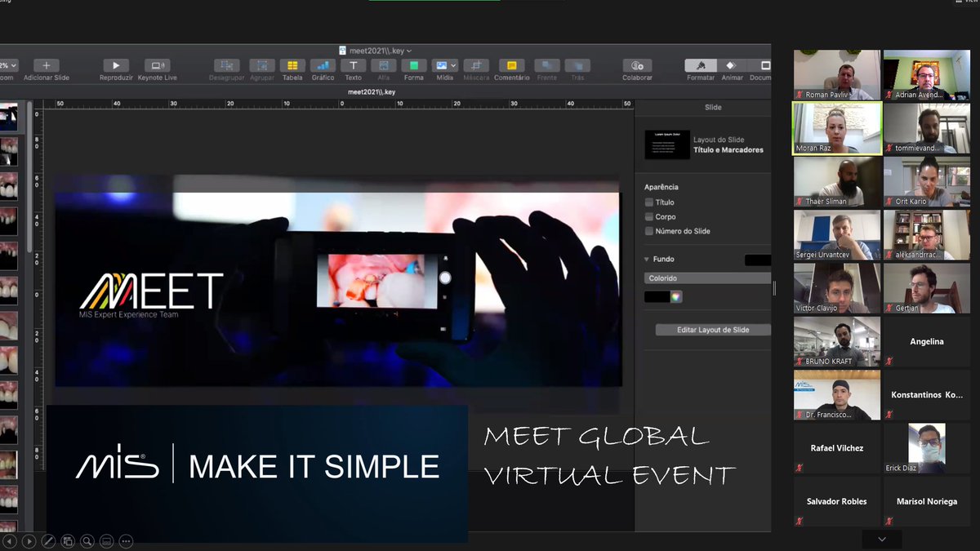Select Victor Clavijo video tile
Image resolution: width=980 pixels, height=551 pixels.
pyautogui.click(x=837, y=288)
